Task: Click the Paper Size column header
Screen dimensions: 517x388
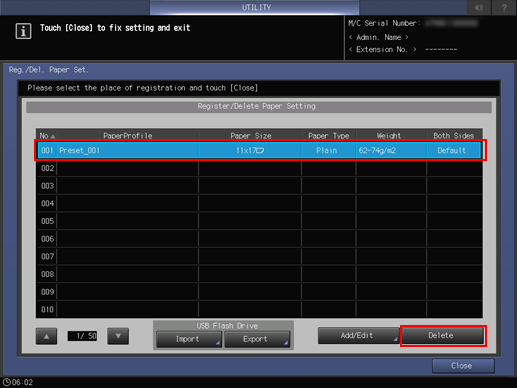Action: (x=250, y=136)
